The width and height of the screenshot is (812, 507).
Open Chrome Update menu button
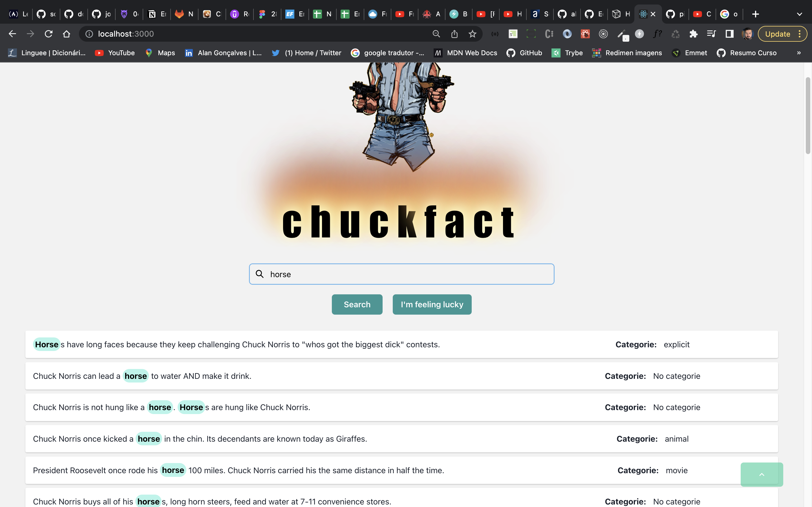pos(782,34)
